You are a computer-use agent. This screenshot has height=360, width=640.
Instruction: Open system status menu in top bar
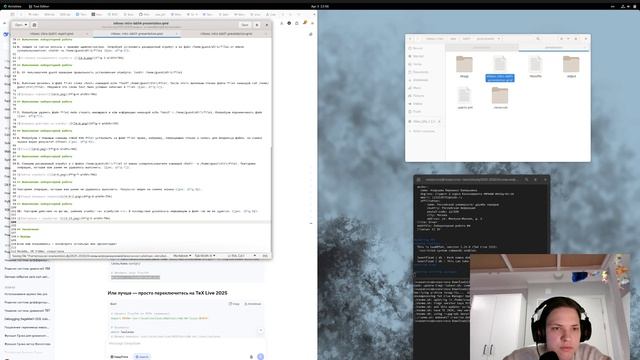pos(629,7)
